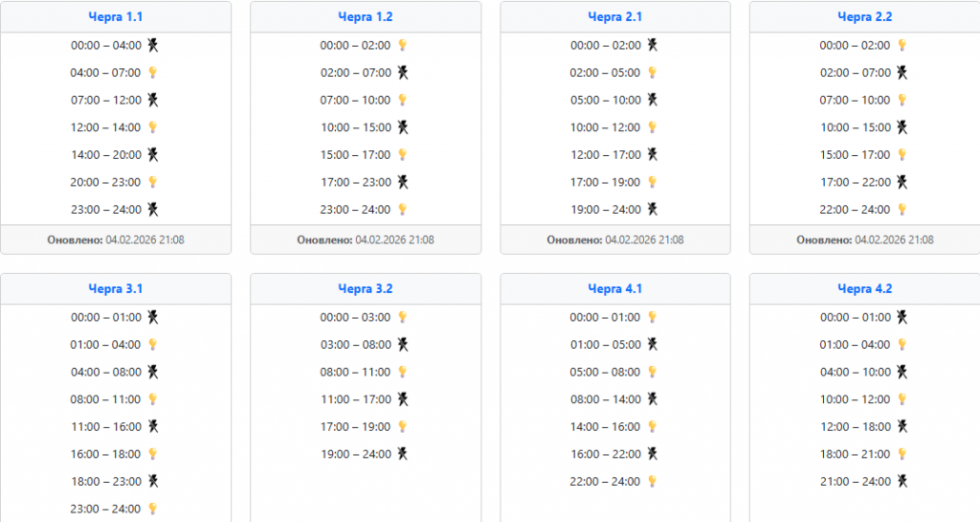This screenshot has width=980, height=522.
Task: Click power-off icon for 10:00 – 15:00 in Черга 1.2
Action: pyautogui.click(x=403, y=127)
